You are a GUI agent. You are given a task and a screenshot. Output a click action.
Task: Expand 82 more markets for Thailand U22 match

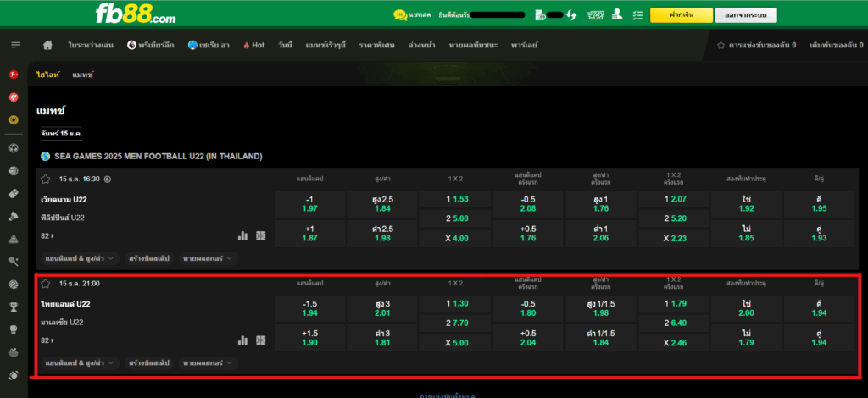coord(47,340)
